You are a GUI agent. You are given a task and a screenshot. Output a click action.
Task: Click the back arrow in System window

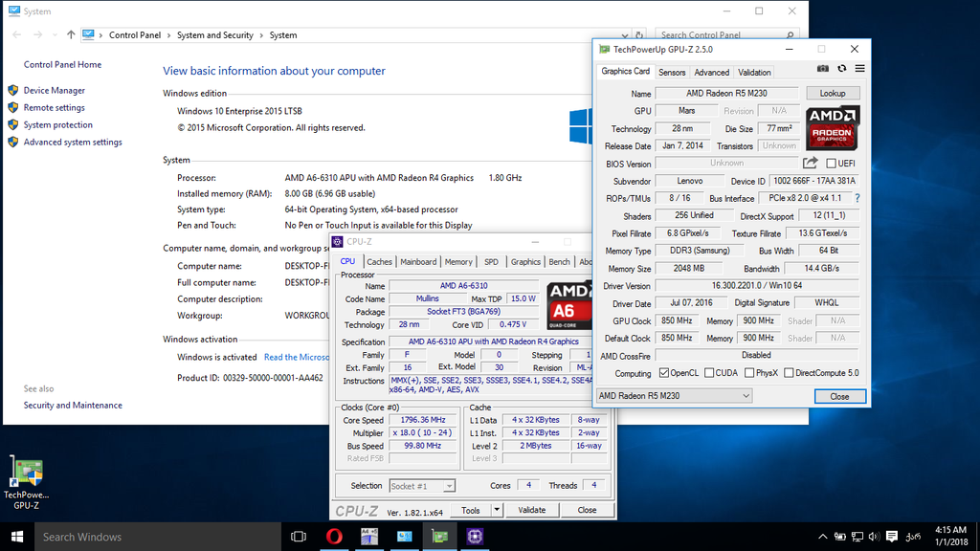pyautogui.click(x=17, y=35)
